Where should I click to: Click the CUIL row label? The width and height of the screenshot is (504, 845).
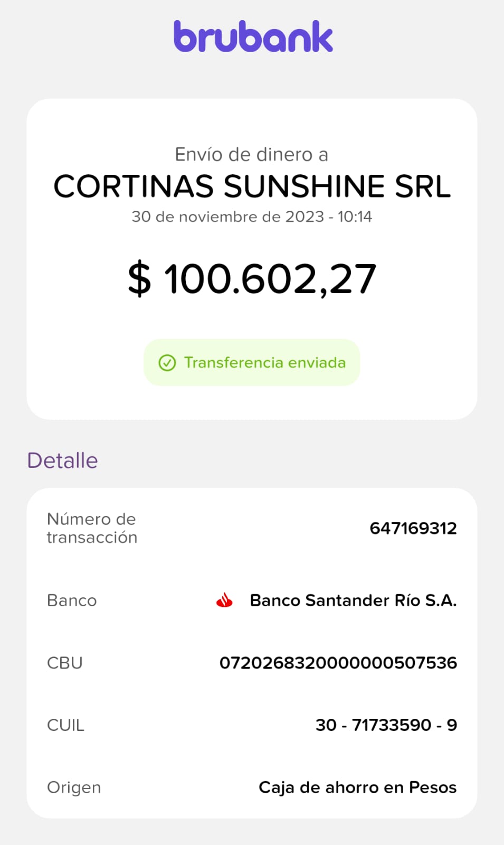(65, 725)
